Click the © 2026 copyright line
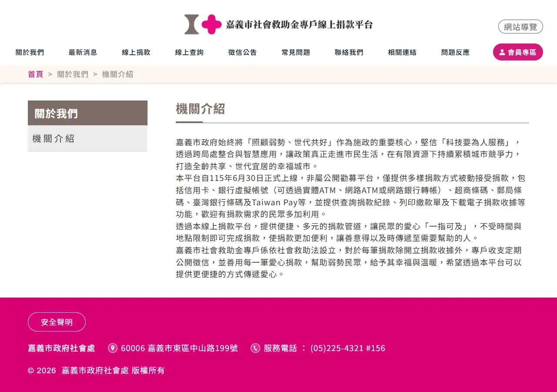The width and height of the screenshot is (557, 392). coord(96,371)
